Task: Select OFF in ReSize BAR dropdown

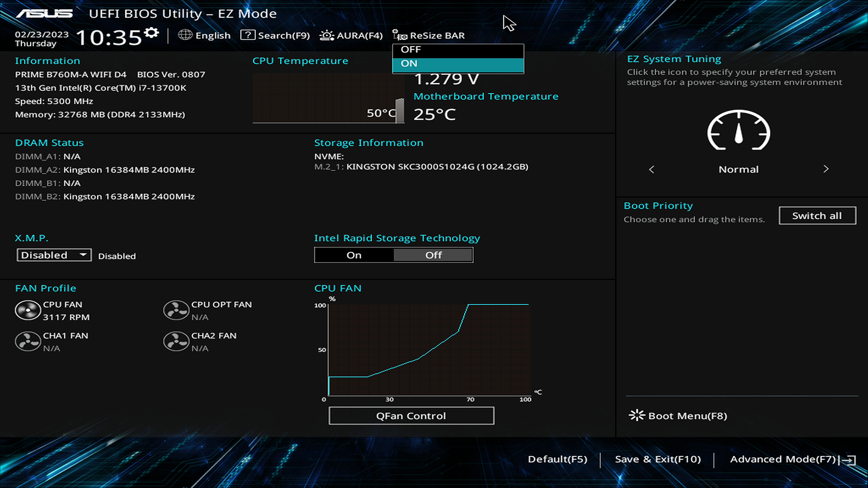Action: (458, 50)
